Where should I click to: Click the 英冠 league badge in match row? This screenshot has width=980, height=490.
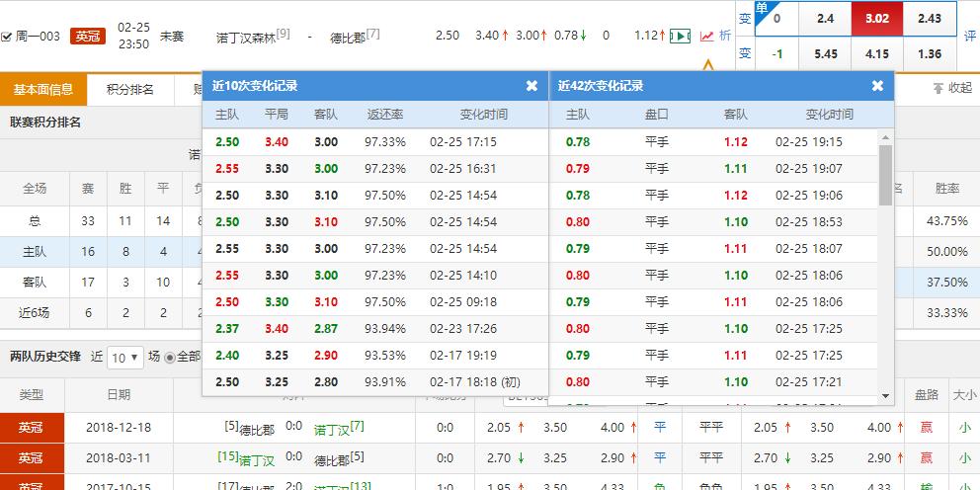coord(88,37)
